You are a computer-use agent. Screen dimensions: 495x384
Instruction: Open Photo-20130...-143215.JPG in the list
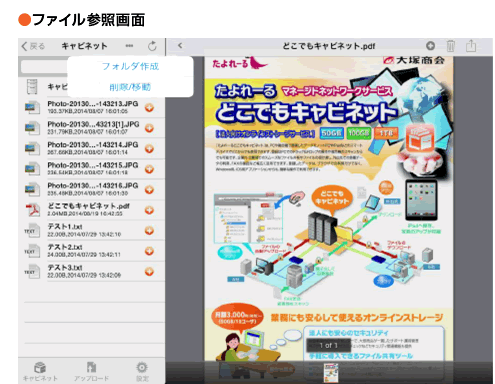point(94,169)
